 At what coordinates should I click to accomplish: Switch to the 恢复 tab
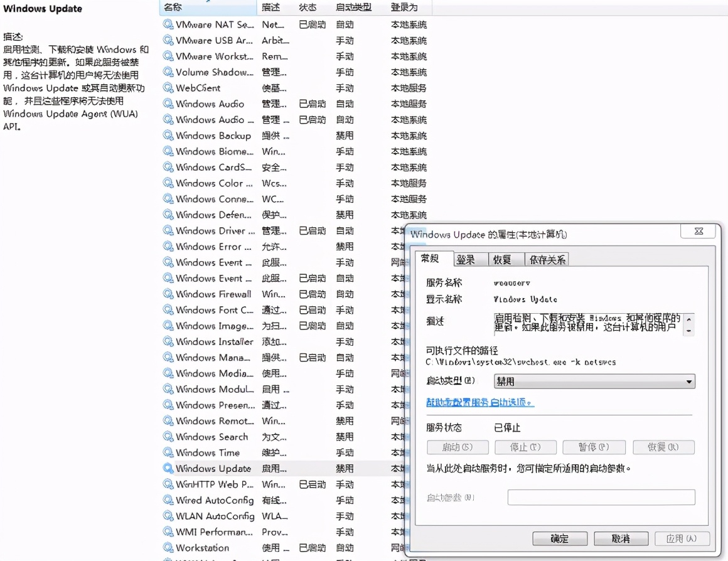(502, 259)
